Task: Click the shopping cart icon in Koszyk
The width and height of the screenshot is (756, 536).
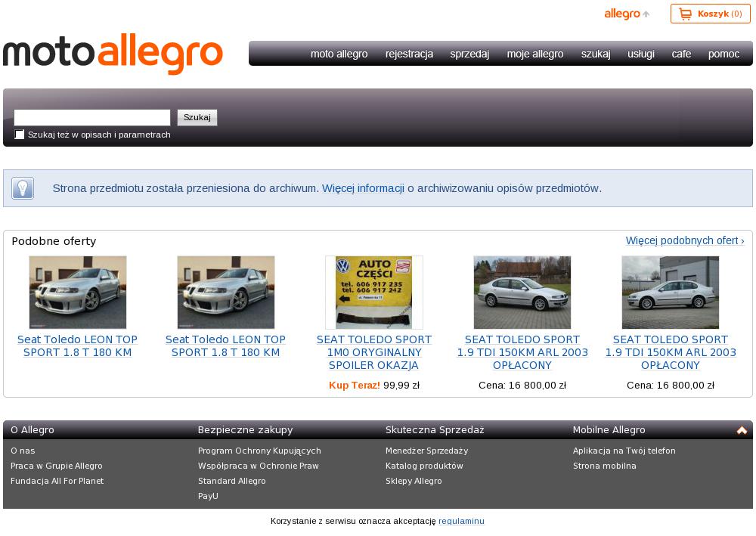Action: pyautogui.click(x=685, y=14)
